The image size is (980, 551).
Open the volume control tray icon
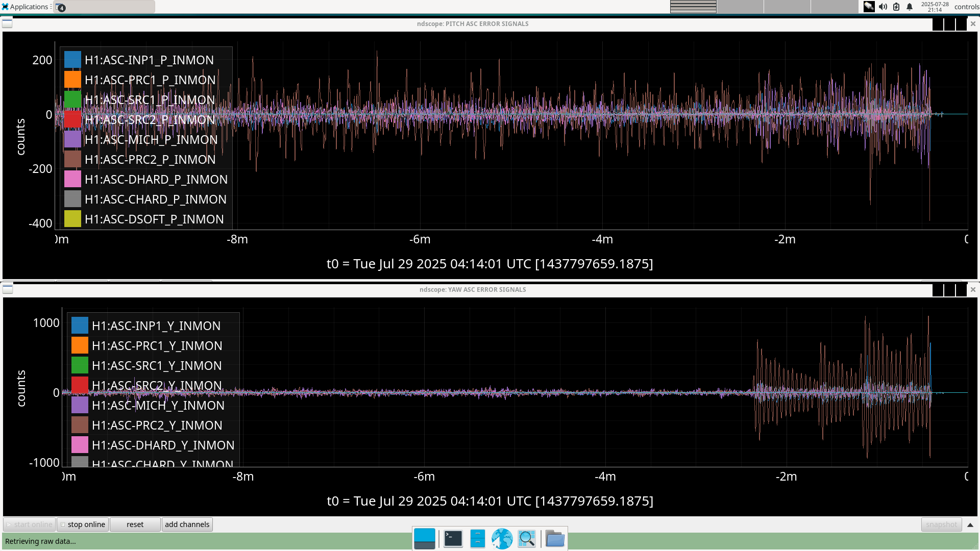click(x=883, y=7)
